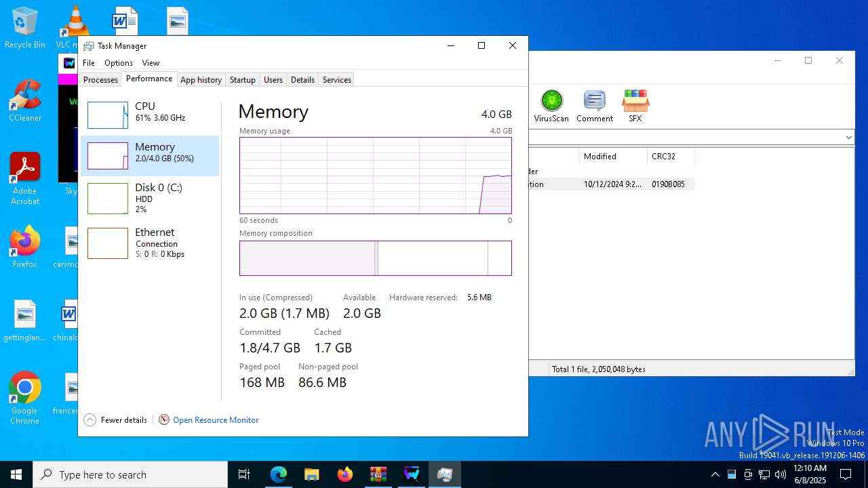Close the Task Manager window

pyautogui.click(x=513, y=45)
